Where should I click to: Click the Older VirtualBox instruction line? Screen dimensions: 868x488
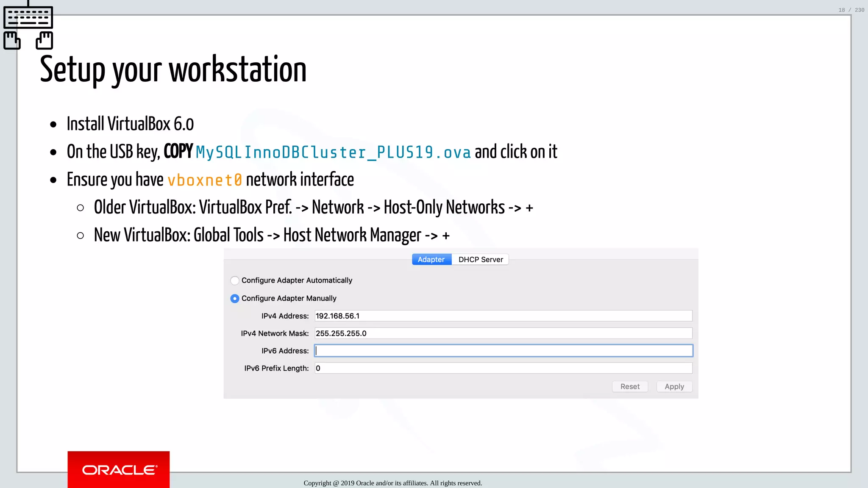(313, 208)
